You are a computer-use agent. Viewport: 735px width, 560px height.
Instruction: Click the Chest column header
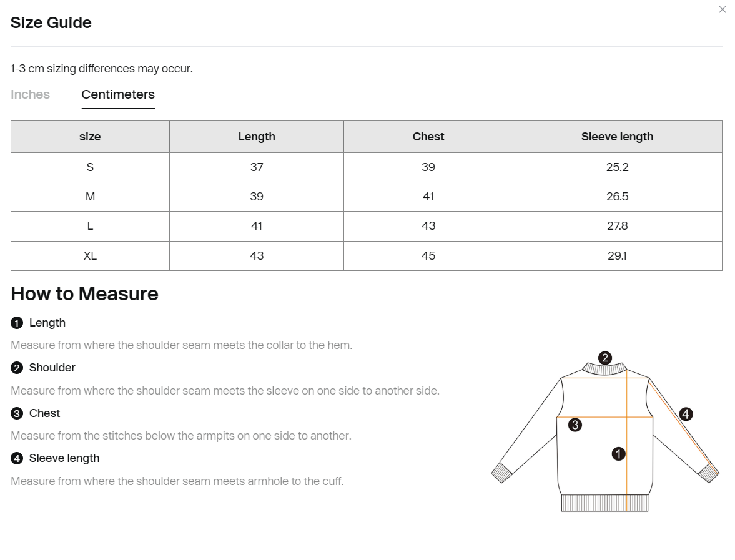pyautogui.click(x=428, y=137)
